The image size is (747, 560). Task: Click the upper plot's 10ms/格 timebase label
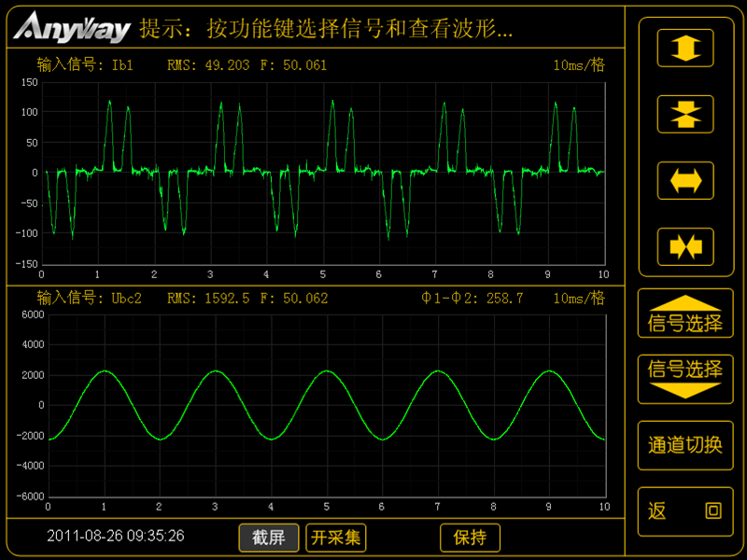click(578, 65)
